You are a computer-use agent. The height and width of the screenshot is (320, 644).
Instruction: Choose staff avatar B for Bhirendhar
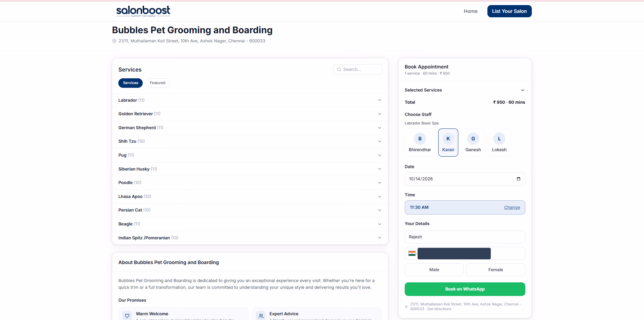coord(420,139)
